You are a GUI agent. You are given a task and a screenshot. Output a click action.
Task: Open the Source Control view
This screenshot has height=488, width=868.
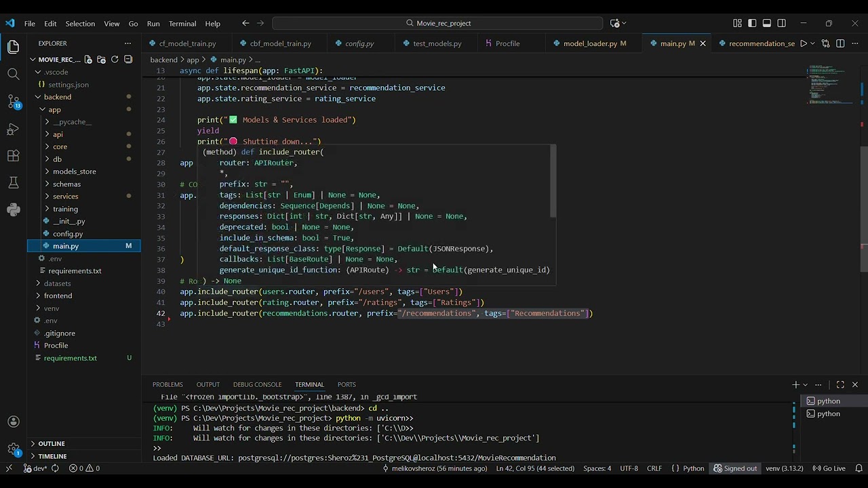pyautogui.click(x=14, y=102)
